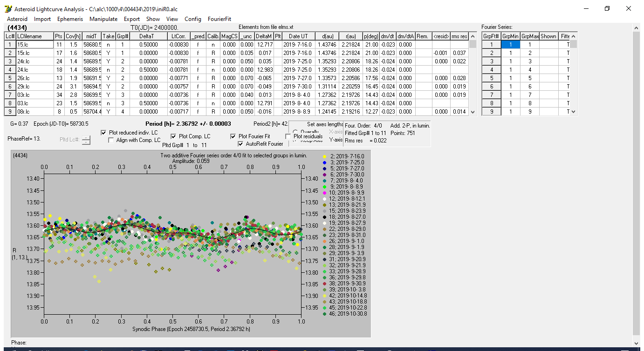
Task: Click the LCfilename column header
Action: pyautogui.click(x=34, y=36)
